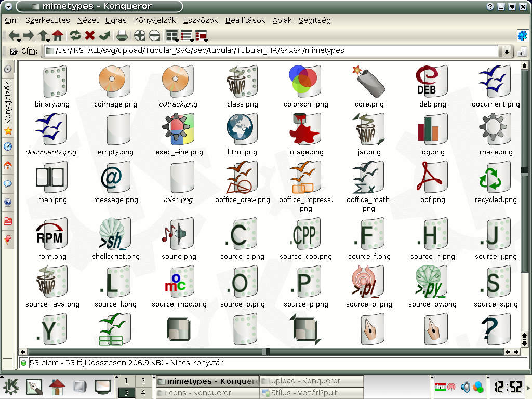Open the history clock sidebar tab
This screenshot has height=399, width=532.
8,147
